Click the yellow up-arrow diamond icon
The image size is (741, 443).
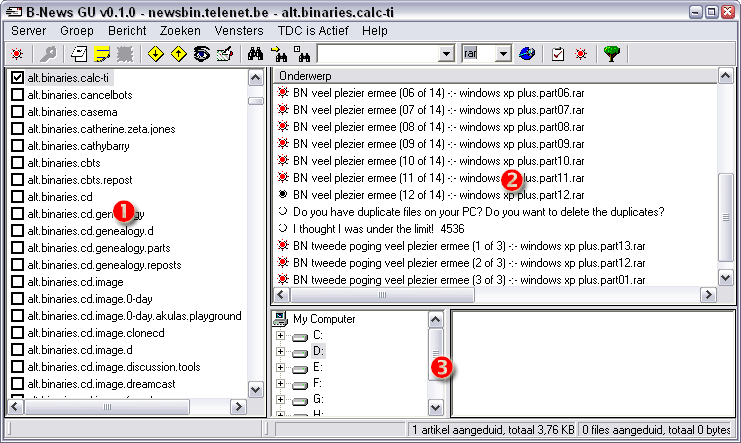coord(178,53)
